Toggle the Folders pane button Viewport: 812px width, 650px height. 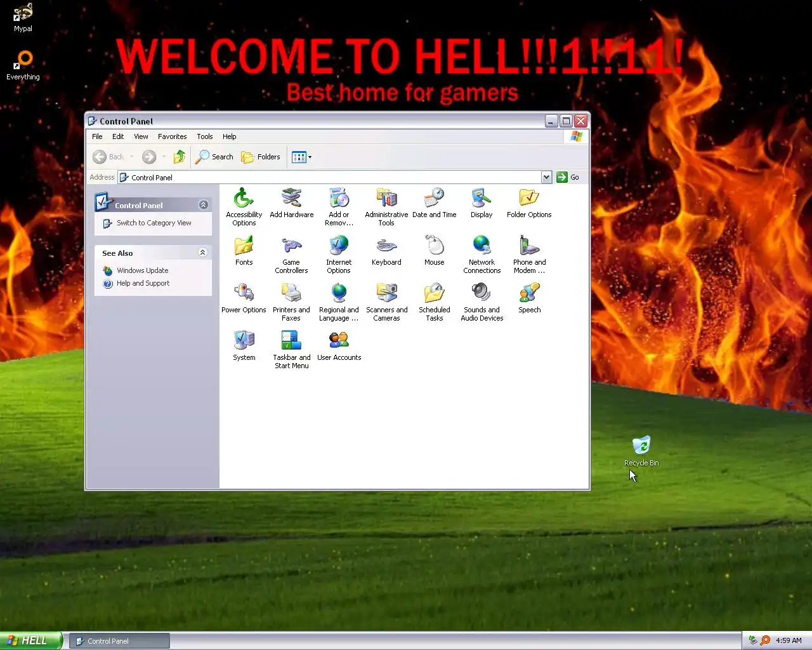pos(261,156)
